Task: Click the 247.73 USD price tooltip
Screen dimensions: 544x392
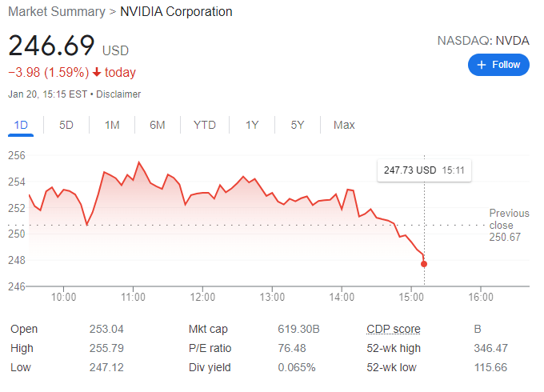Action: 424,170
